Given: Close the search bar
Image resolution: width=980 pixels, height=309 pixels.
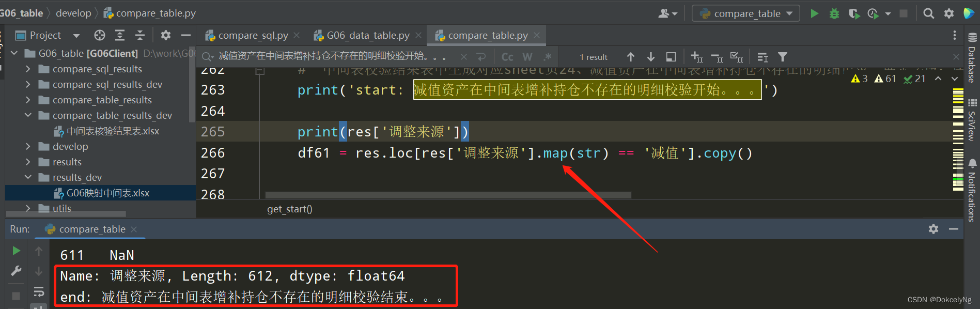Looking at the screenshot, I should [956, 57].
